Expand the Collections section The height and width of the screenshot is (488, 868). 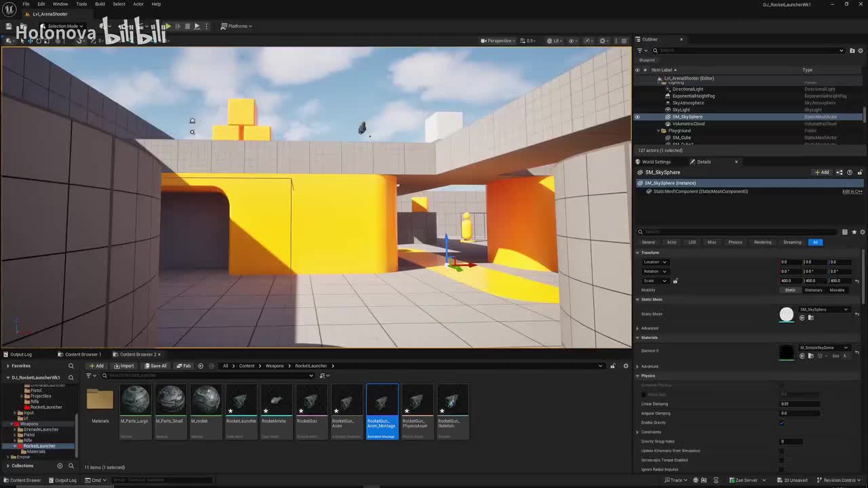(8, 466)
